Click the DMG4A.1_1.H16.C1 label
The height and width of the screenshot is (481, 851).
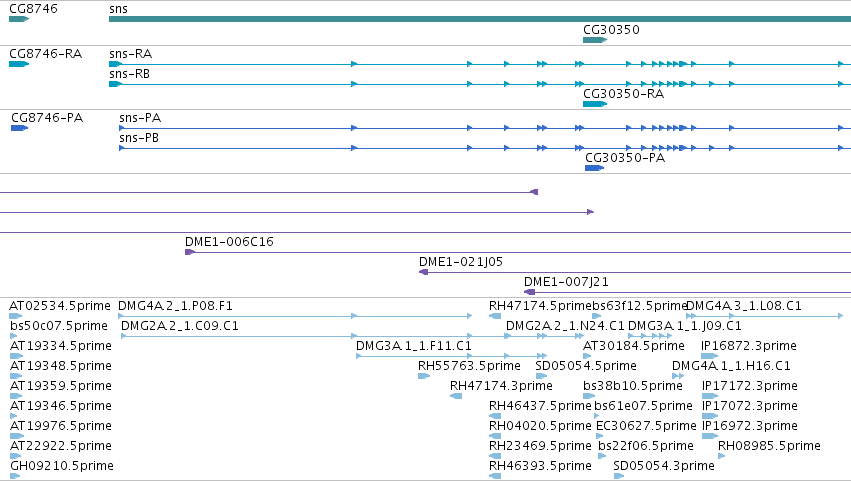pyautogui.click(x=731, y=366)
